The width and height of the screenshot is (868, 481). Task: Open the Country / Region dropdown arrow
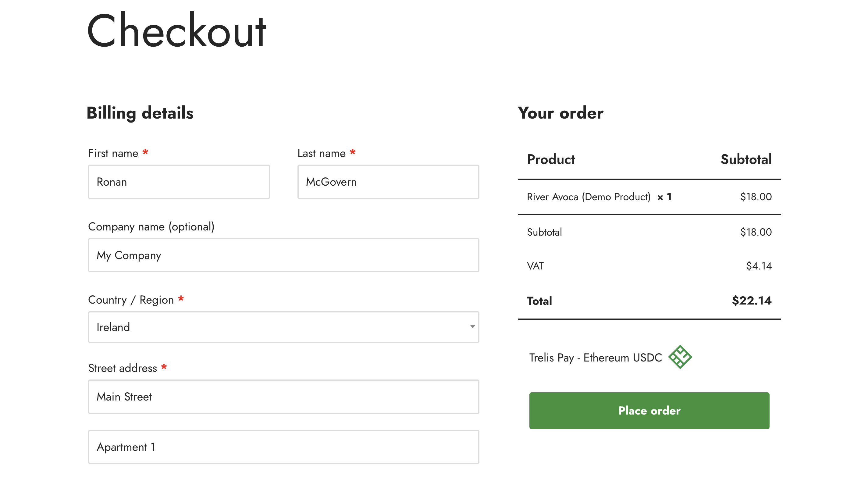coord(472,327)
